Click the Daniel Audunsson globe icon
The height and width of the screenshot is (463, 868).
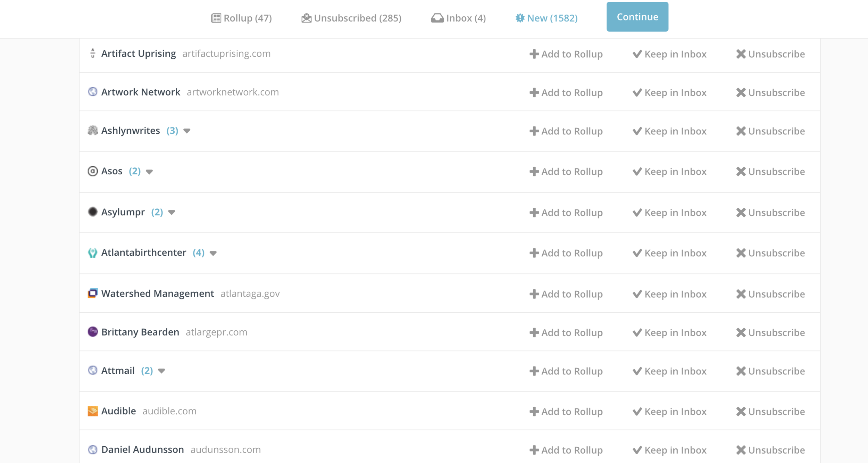tap(93, 449)
